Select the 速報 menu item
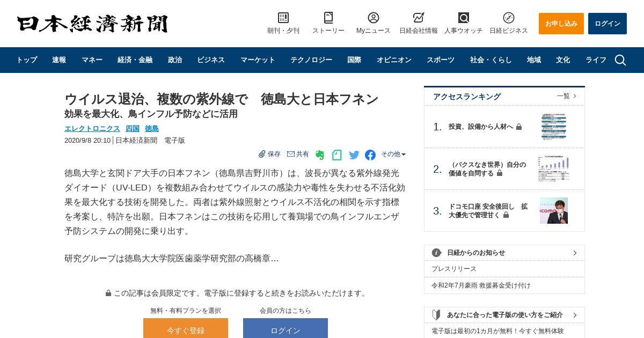The width and height of the screenshot is (644, 338). coord(59,60)
